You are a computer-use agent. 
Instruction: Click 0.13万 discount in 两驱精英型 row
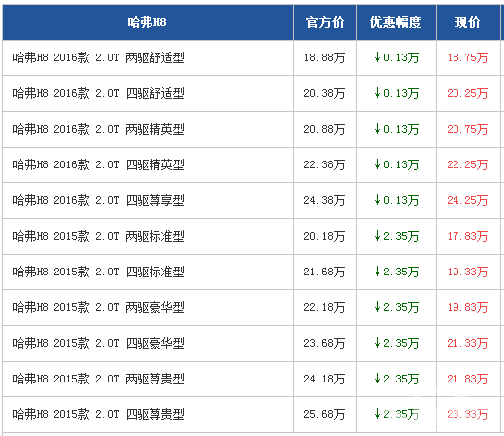397,129
